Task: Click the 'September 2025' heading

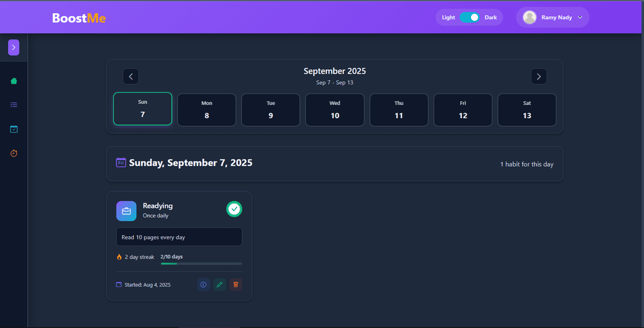Action: [x=335, y=71]
